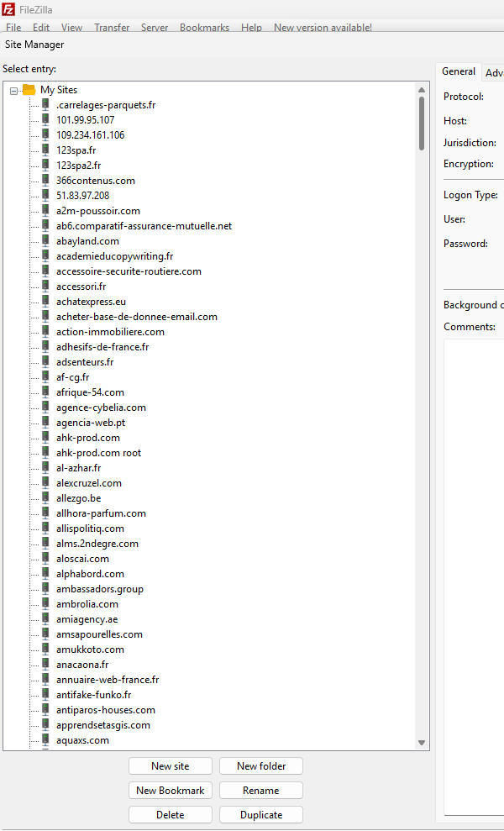Click server icon beside al-azhar.fr
The width and height of the screenshot is (504, 831).
(x=46, y=467)
